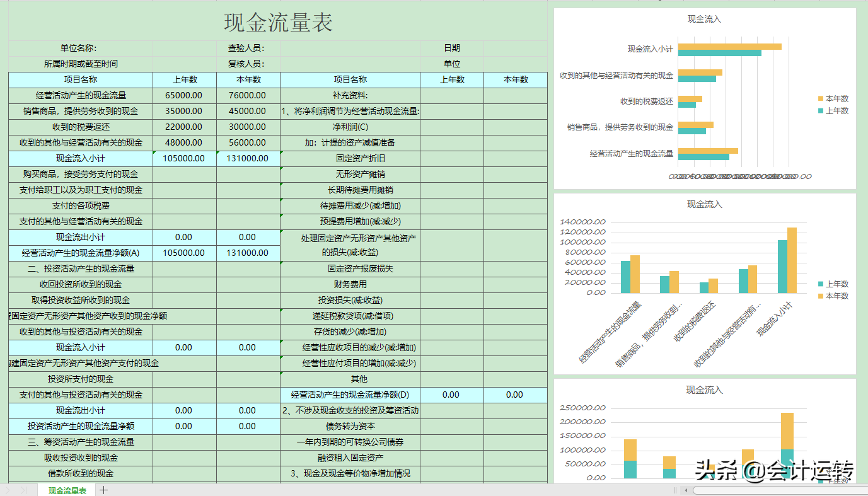Viewport: 868px width, 496px height.
Task: Select the 固定资产折旧 cell
Action: 350,158
